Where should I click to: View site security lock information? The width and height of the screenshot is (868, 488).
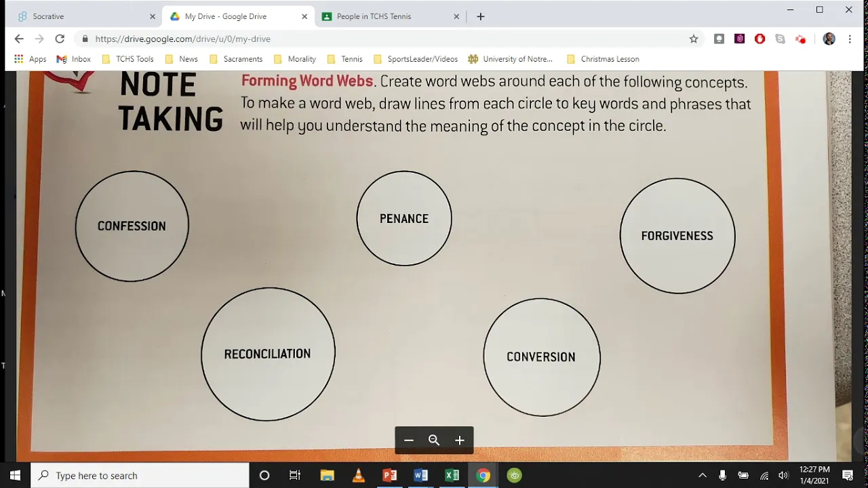click(x=85, y=39)
